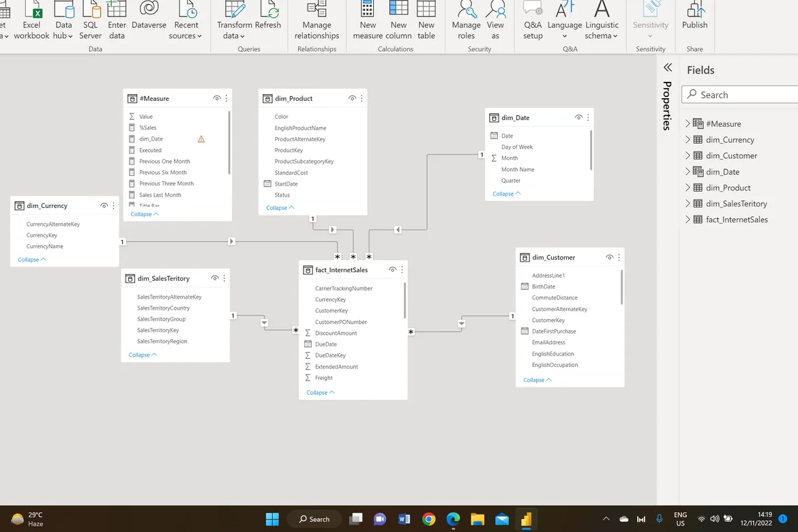Viewport: 798px width, 532px height.
Task: Open more options menu on #Measure table
Action: [x=226, y=98]
